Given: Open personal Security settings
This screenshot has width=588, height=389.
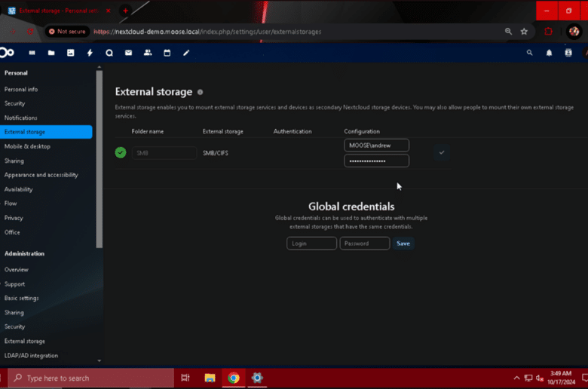Looking at the screenshot, I should [14, 103].
